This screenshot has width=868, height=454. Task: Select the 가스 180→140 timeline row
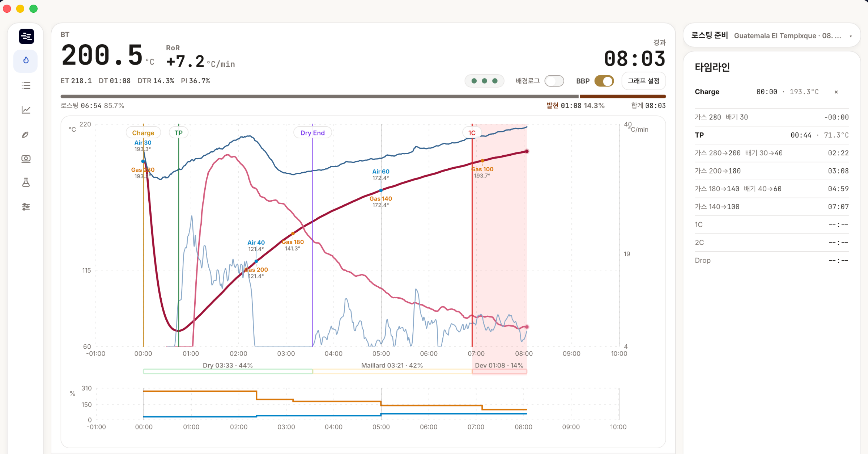tap(771, 189)
